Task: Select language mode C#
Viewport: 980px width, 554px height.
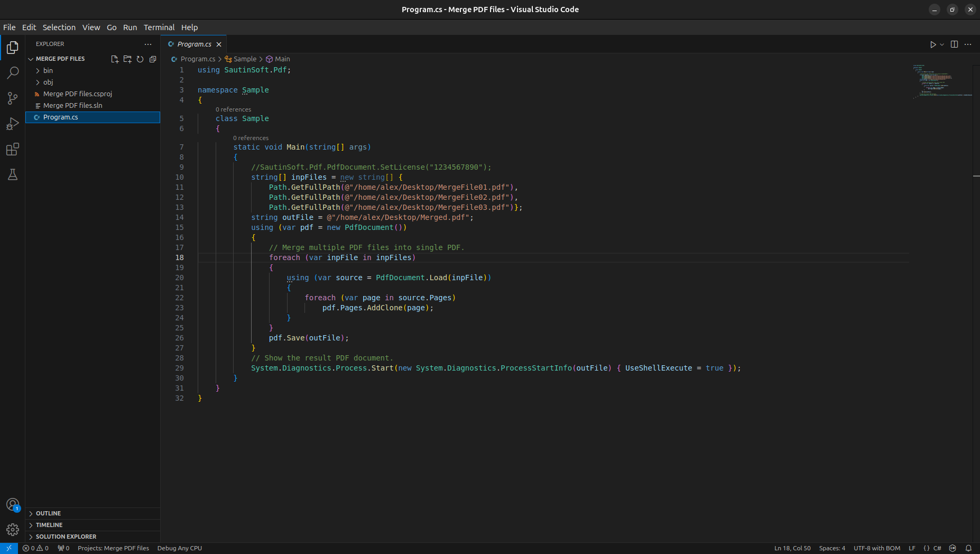Action: tap(937, 548)
